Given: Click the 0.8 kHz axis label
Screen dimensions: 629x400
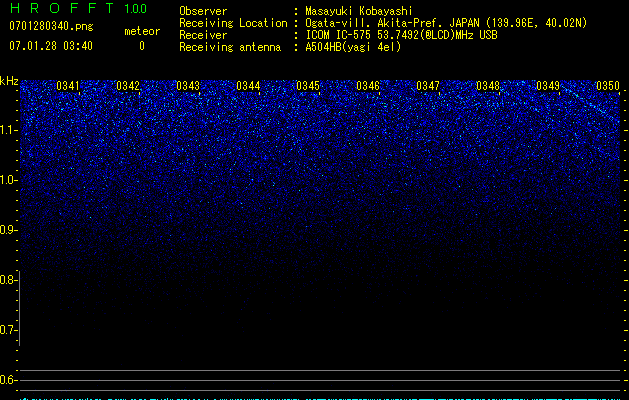Looking at the screenshot, I should coord(8,280).
